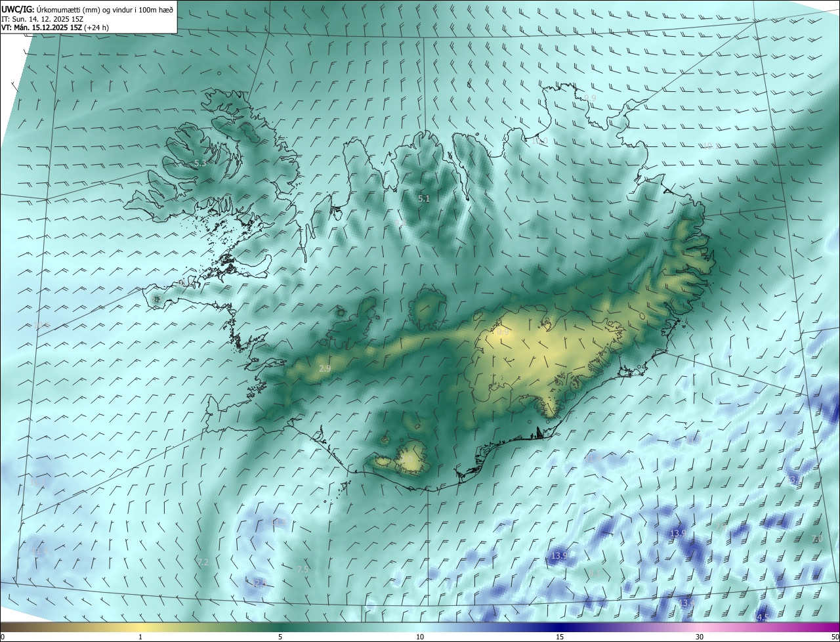The image size is (840, 642).
Task: Click the '30' tick label on the colorbar
Action: [x=700, y=637]
